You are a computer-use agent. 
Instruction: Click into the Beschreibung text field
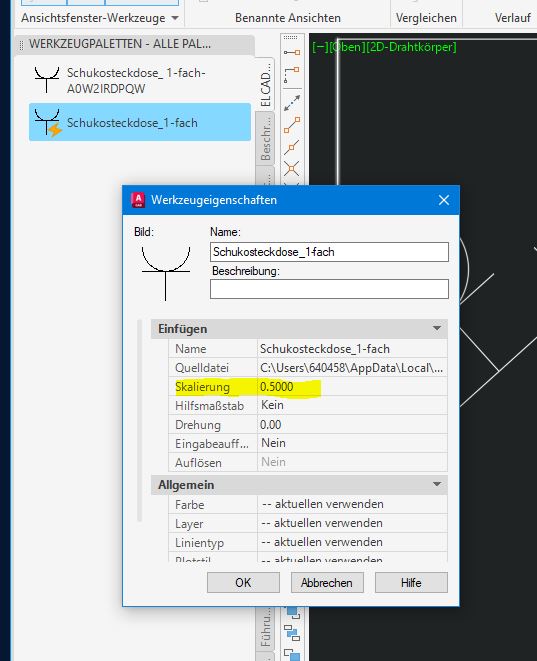329,289
